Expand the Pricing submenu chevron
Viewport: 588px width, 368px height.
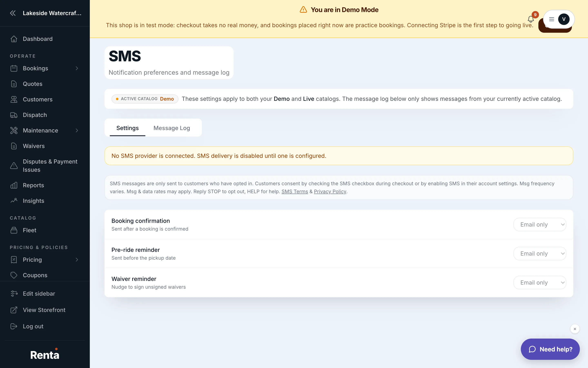(77, 260)
